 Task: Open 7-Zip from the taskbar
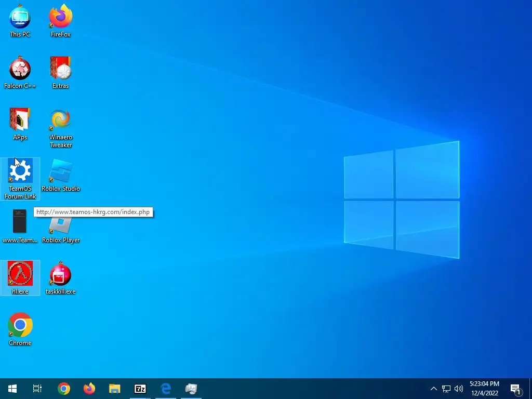click(x=140, y=389)
